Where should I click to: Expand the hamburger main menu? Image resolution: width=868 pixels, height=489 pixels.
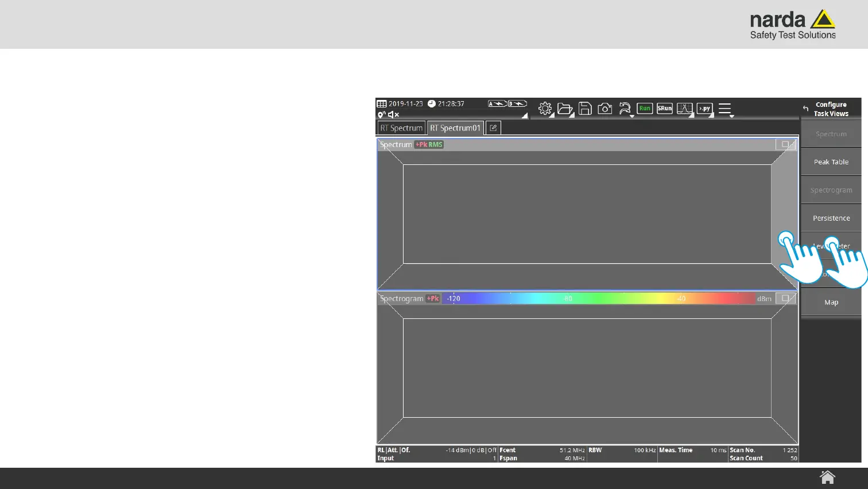pos(725,109)
